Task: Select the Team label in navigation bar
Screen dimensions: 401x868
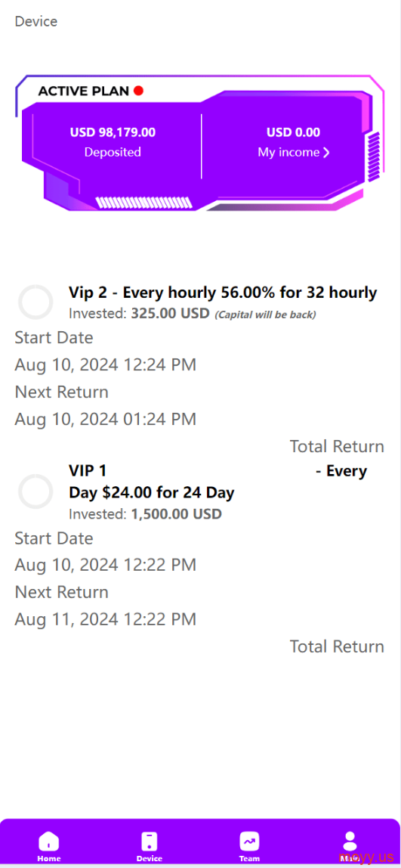Action: [249, 859]
